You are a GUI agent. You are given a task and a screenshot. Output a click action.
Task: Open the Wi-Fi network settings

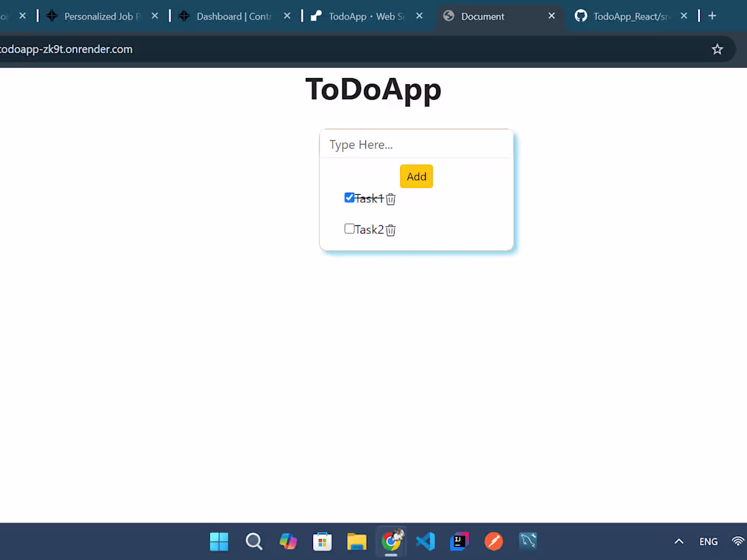[737, 541]
